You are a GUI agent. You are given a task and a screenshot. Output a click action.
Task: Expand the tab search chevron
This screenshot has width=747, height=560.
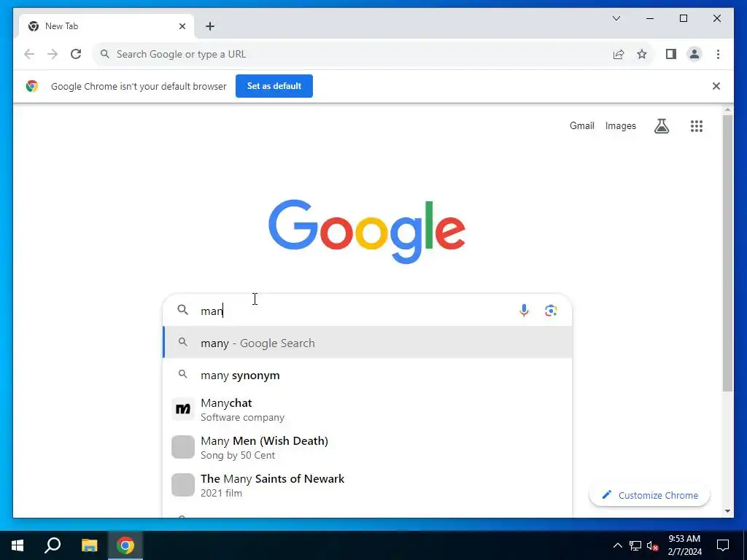(616, 18)
